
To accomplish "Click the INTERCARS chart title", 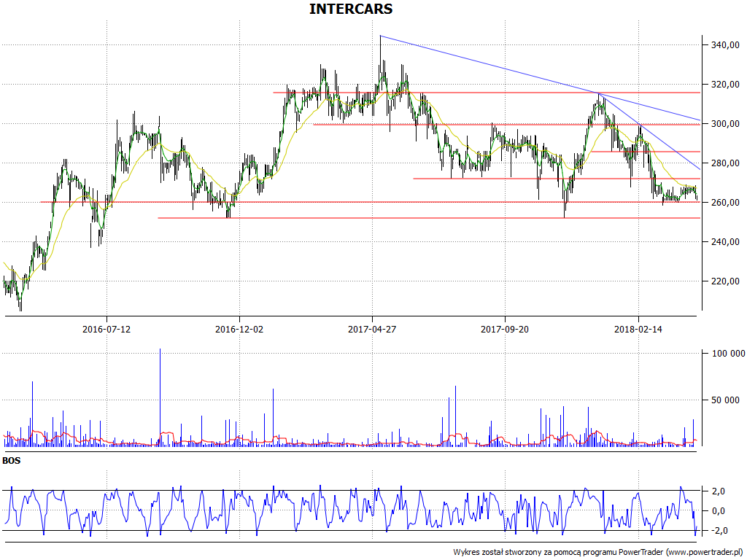I will pos(351,9).
